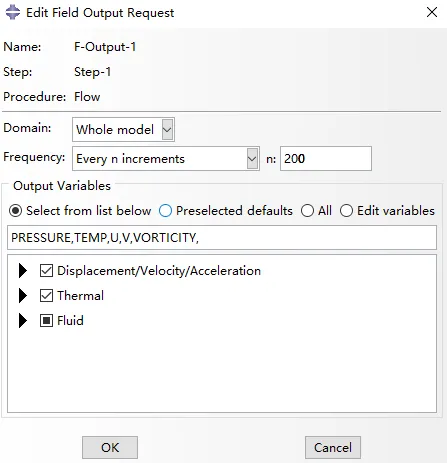
Task: Open the Domain dropdown showing Whole model
Action: point(123,129)
